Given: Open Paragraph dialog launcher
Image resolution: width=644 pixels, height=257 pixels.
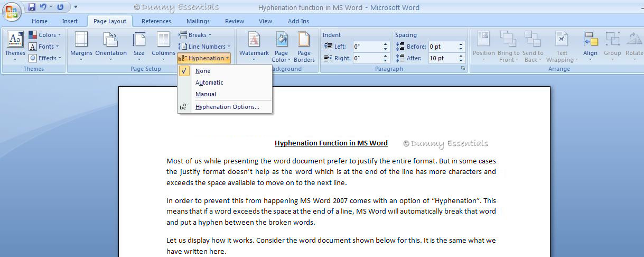Looking at the screenshot, I should (463, 69).
